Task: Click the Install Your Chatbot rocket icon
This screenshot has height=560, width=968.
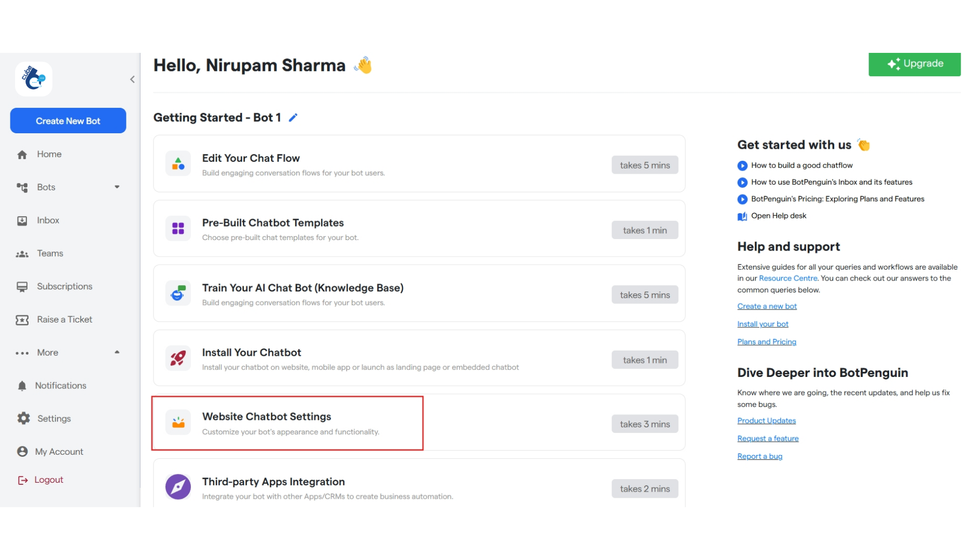Action: (x=178, y=358)
